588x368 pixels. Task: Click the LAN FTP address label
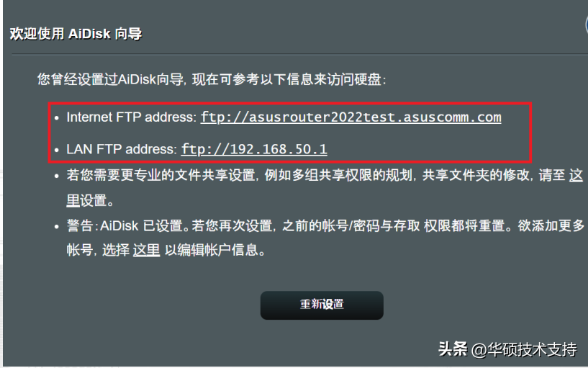(122, 149)
